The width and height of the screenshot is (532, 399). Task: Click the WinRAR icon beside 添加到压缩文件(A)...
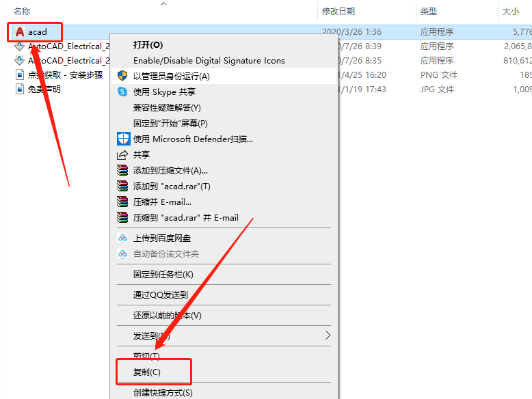click(x=122, y=170)
